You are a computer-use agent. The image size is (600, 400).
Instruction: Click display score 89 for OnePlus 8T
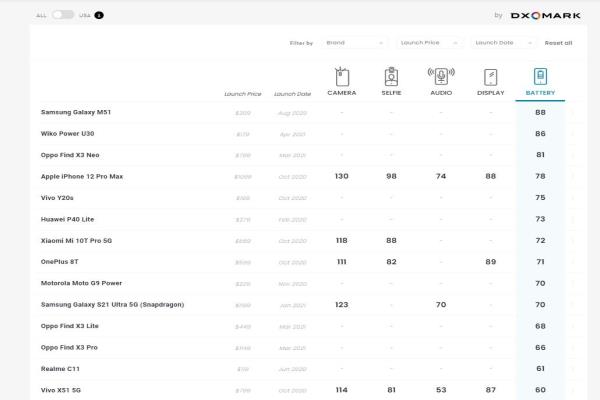click(x=491, y=262)
